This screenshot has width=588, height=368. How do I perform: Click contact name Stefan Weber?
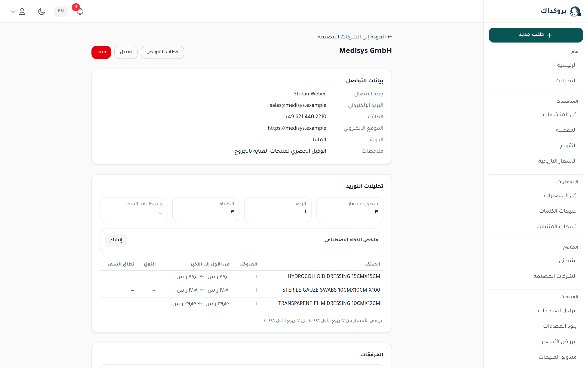click(310, 94)
